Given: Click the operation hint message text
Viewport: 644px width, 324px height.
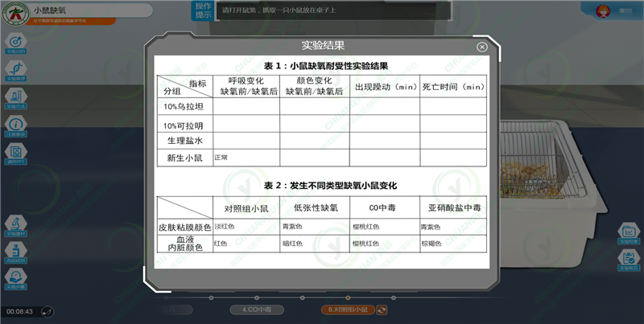Looking at the screenshot, I should click(279, 10).
